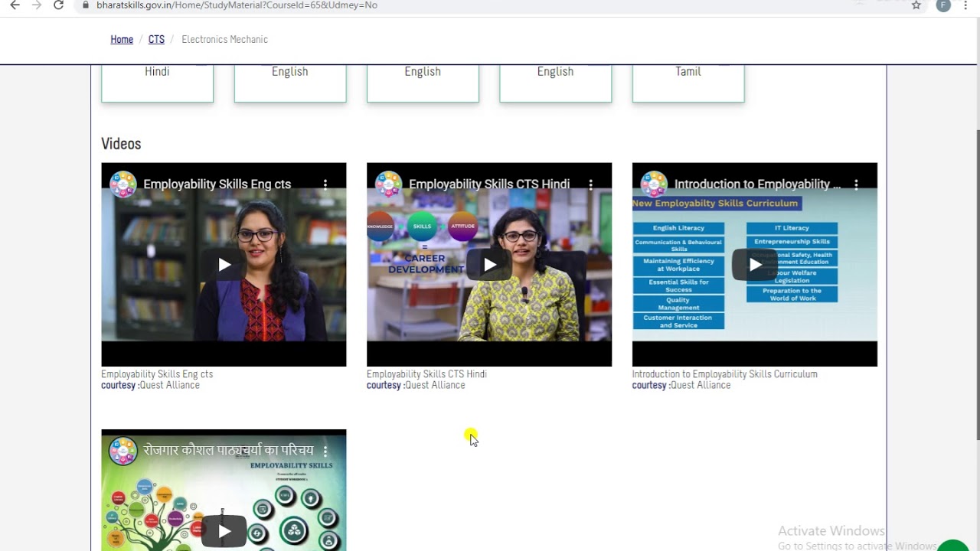This screenshot has width=980, height=551.
Task: Open Chrome three-dot menu
Action: pyautogui.click(x=965, y=5)
